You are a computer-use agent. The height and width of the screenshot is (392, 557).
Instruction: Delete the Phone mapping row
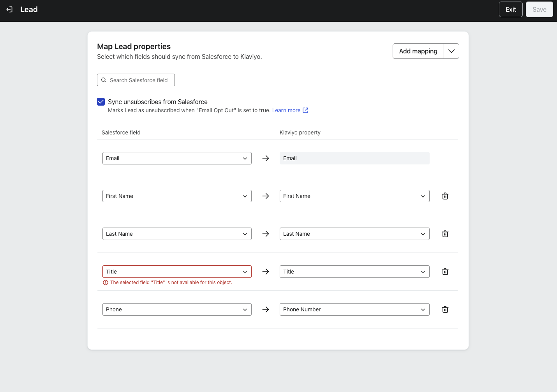click(x=445, y=309)
